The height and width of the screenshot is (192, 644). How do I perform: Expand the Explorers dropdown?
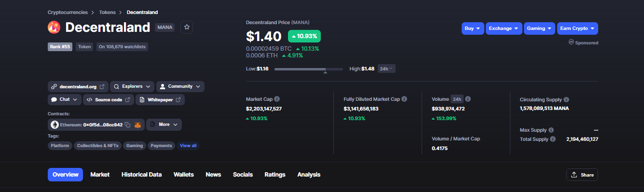coord(132,87)
